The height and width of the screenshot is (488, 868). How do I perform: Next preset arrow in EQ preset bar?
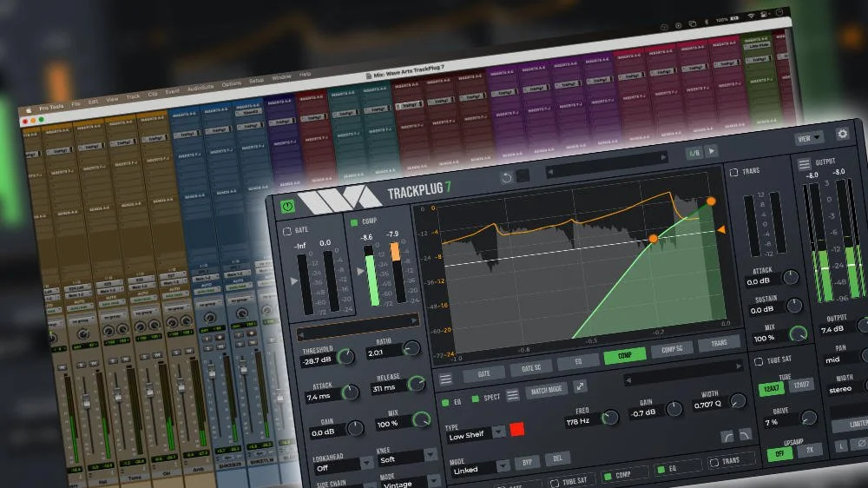tap(738, 366)
